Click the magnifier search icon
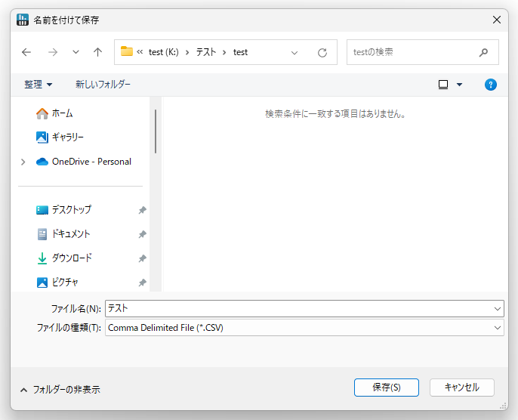 coord(483,52)
